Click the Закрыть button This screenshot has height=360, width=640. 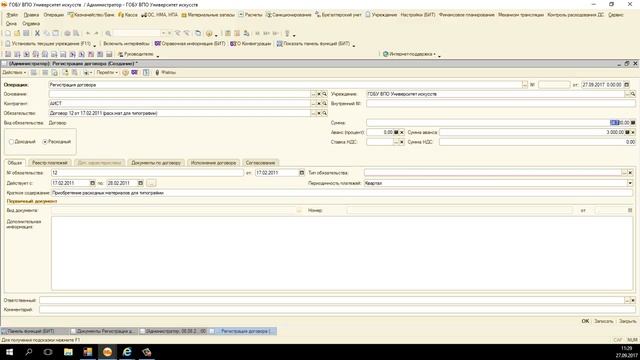[627, 322]
